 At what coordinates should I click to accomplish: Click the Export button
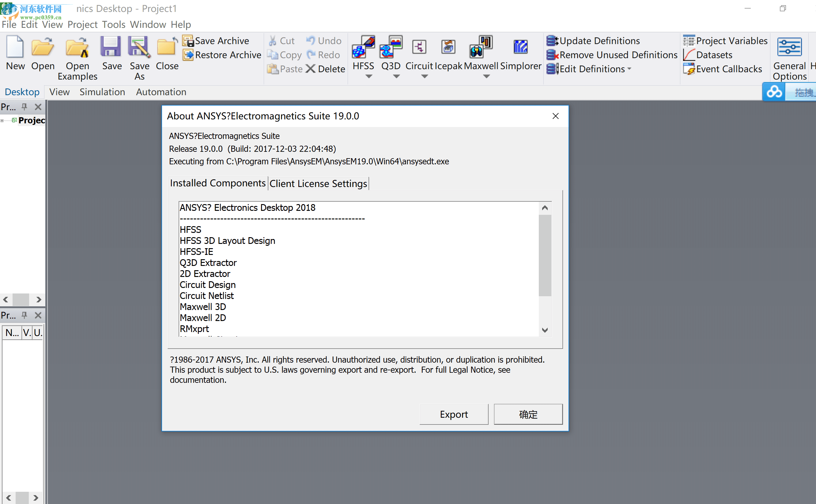pos(453,414)
